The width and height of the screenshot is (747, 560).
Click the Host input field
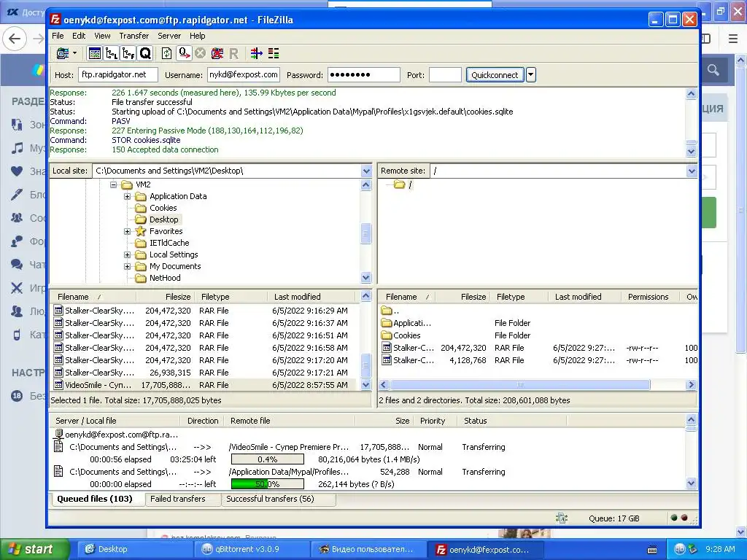117,75
